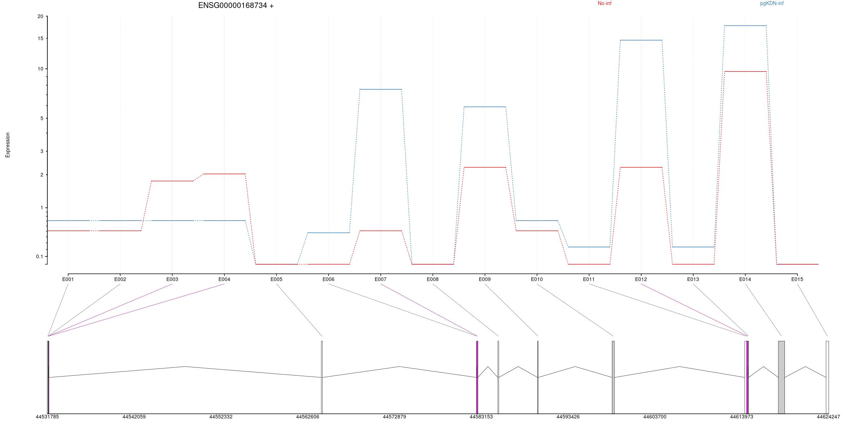Click y-axis tick value 1

pos(42,208)
